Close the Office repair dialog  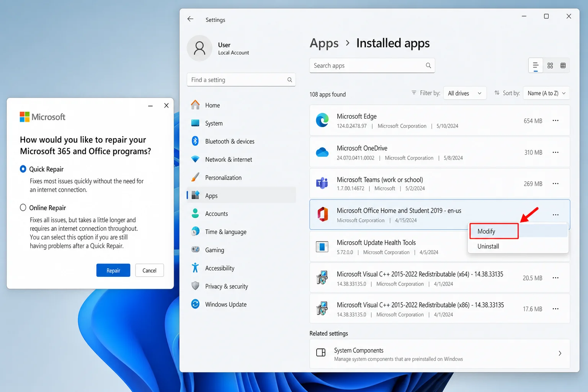pyautogui.click(x=166, y=106)
